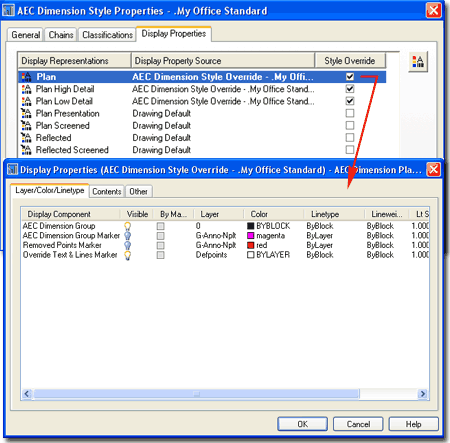The image size is (450, 443).
Task: Check By Material for AEC Dimension Group Marker
Action: pos(161,236)
